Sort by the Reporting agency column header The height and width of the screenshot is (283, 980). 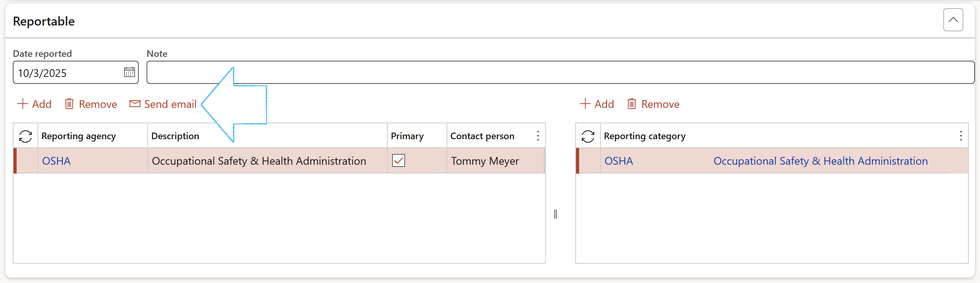(78, 136)
